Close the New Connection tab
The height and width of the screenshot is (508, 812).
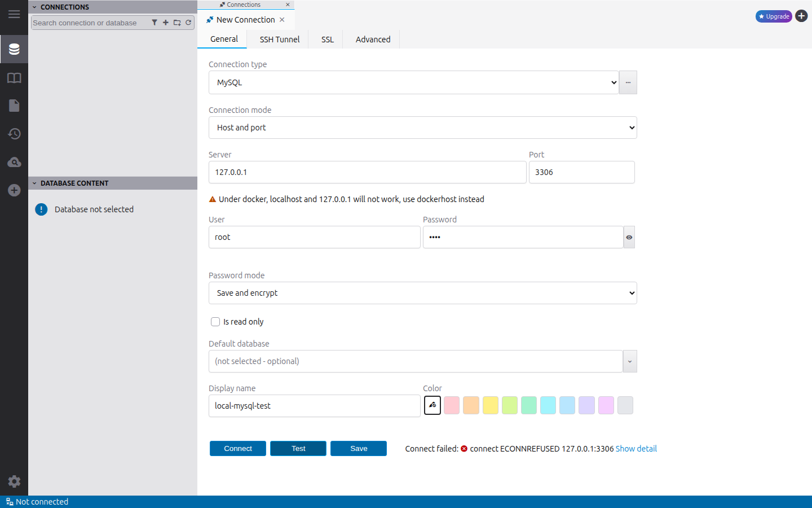click(x=282, y=20)
